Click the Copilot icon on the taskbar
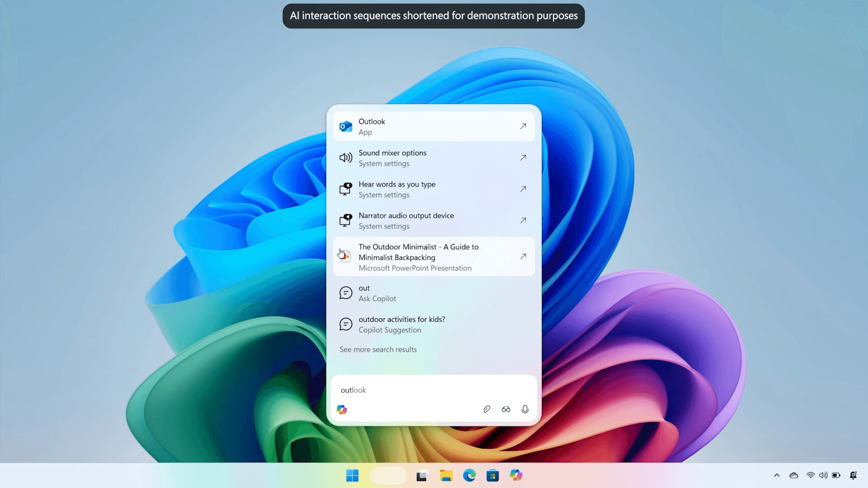Screen dimensions: 868x488 pyautogui.click(x=515, y=475)
